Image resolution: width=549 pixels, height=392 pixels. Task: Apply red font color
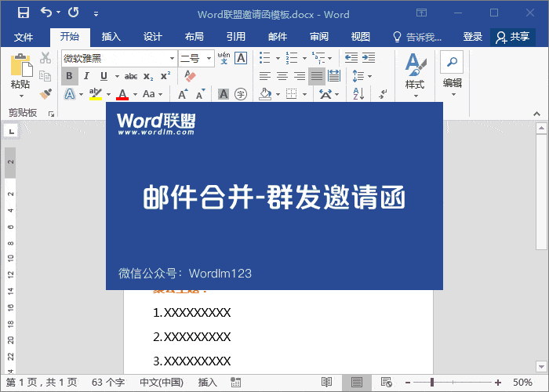(x=122, y=94)
